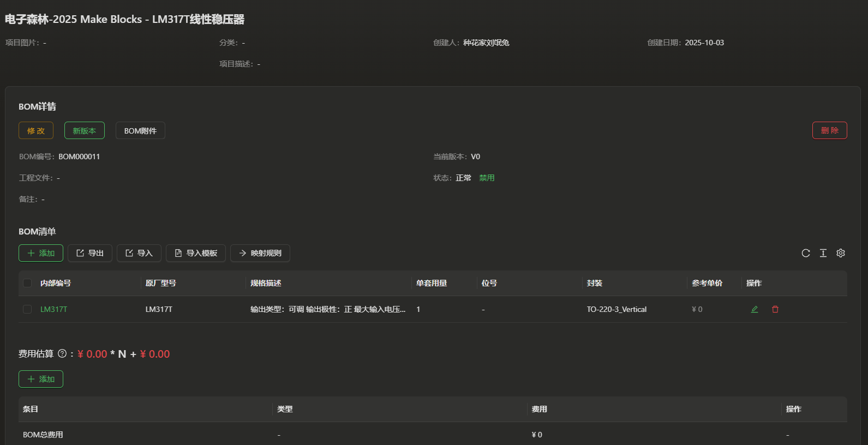Click the refresh icon above the BOM table
This screenshot has height=445, width=868.
[805, 253]
